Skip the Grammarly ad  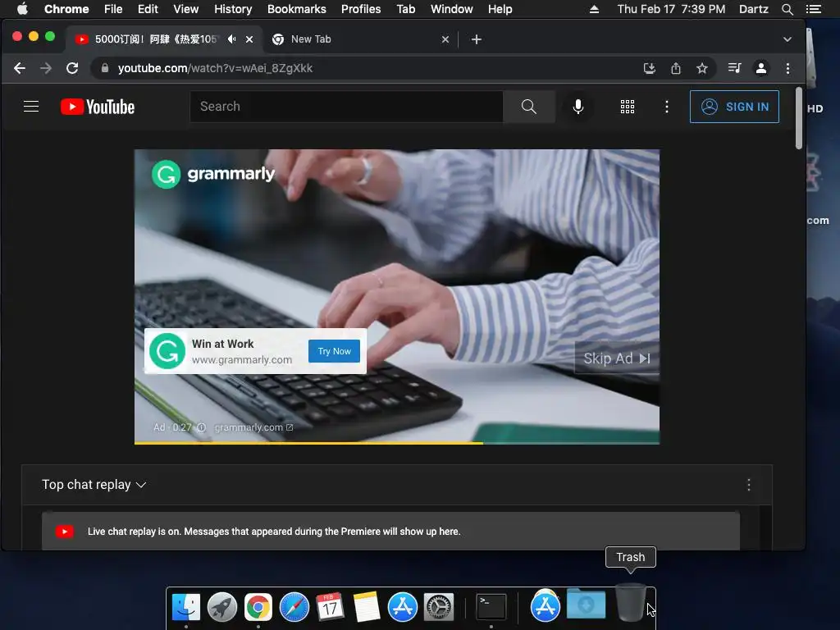pos(617,358)
